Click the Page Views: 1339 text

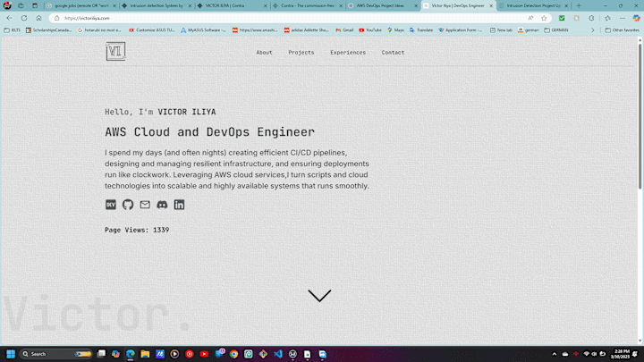137,230
